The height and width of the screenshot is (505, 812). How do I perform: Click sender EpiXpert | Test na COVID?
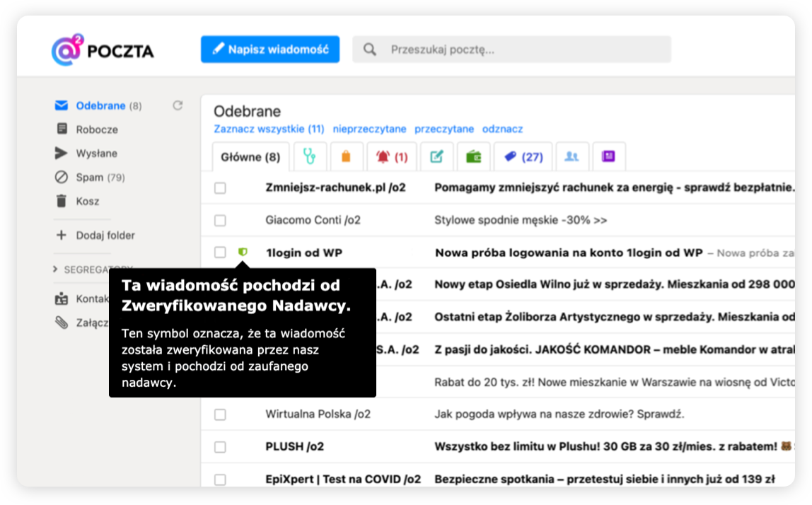pos(343,479)
